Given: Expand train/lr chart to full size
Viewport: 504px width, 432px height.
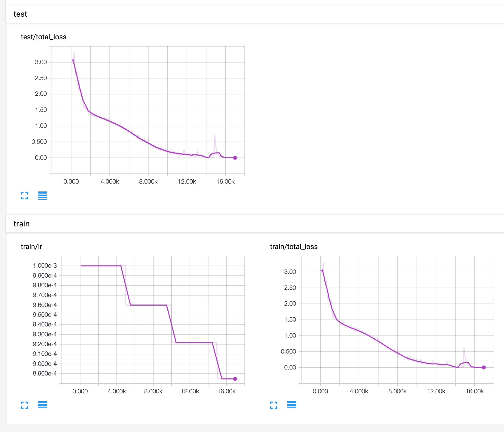Looking at the screenshot, I should coord(24,405).
